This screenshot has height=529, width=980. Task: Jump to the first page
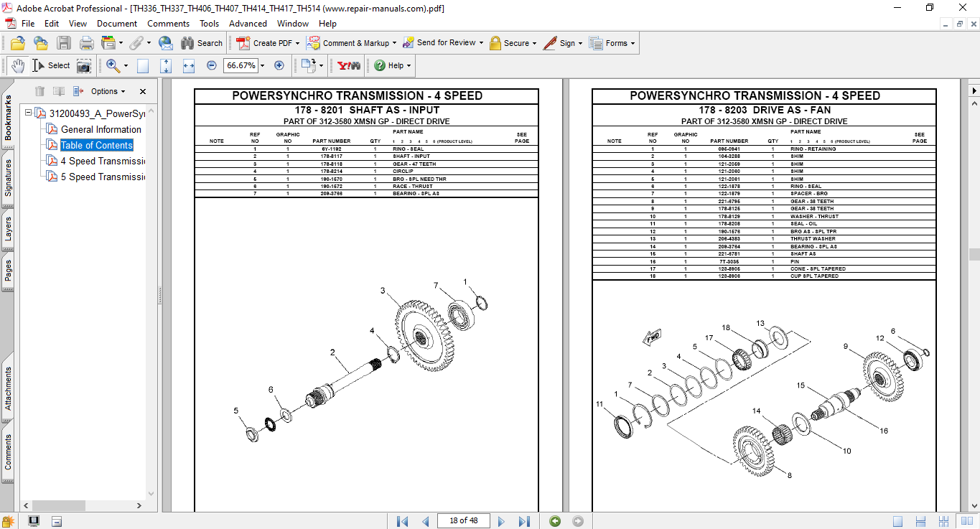pyautogui.click(x=402, y=521)
